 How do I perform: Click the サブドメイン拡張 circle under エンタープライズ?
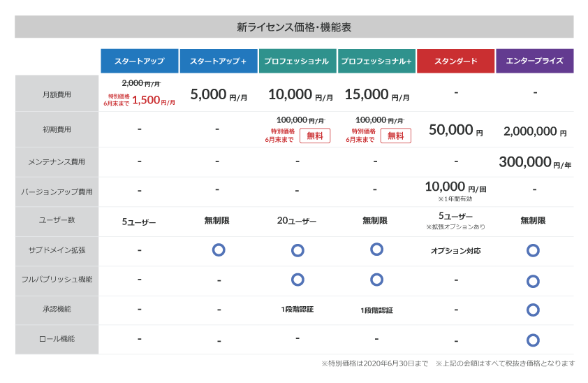(533, 250)
